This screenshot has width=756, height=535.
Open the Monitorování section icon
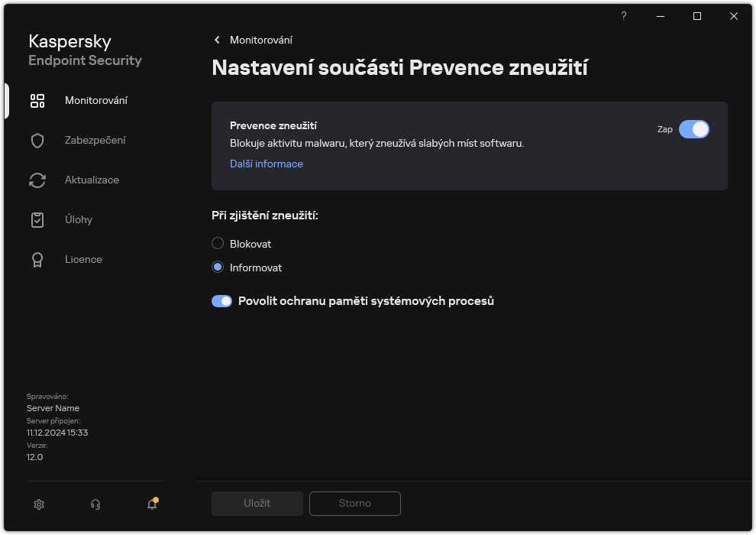click(37, 100)
